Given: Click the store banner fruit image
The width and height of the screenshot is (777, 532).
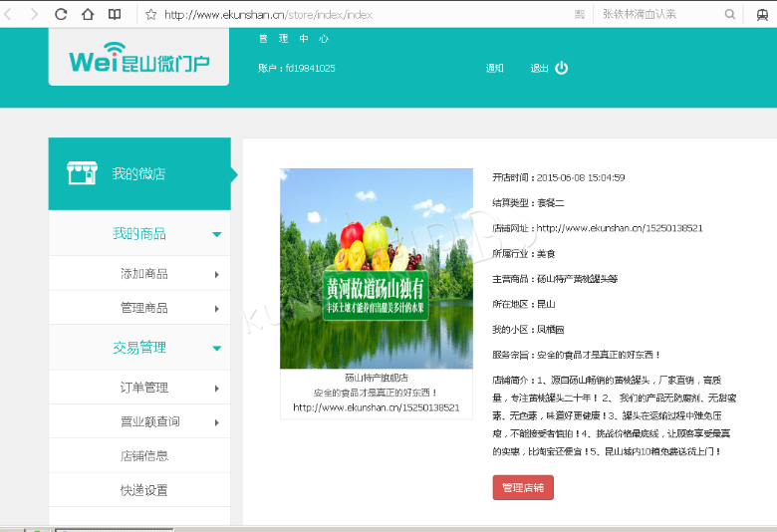Looking at the screenshot, I should [377, 268].
